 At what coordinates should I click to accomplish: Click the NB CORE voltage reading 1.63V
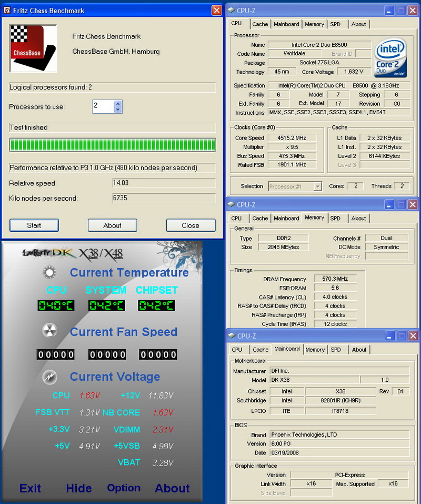(163, 412)
